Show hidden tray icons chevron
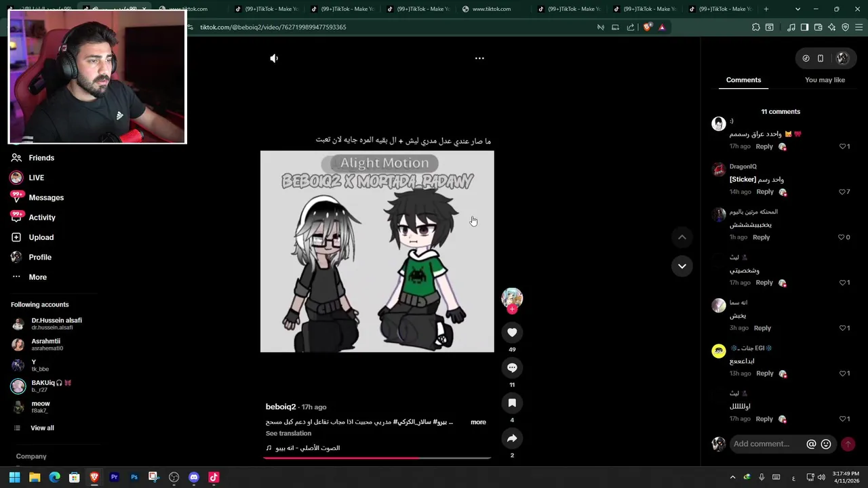The width and height of the screenshot is (868, 488). (732, 477)
